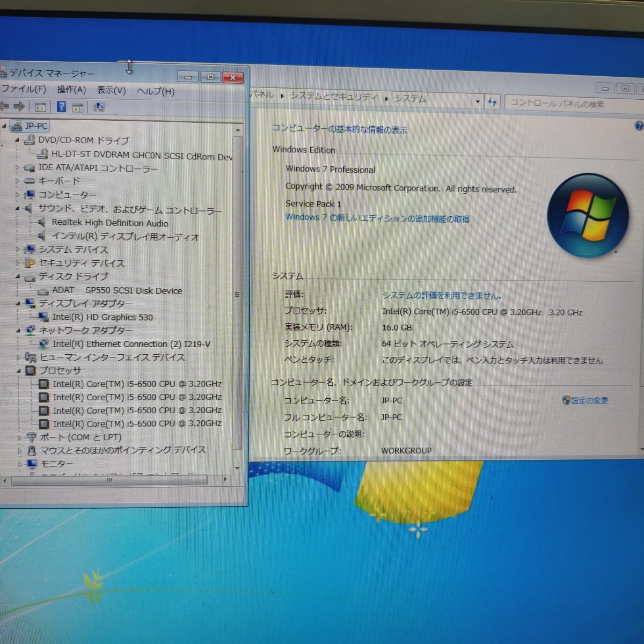Screen dimensions: 644x644
Task: Click the キーボード keyboard category icon
Action: tap(30, 181)
